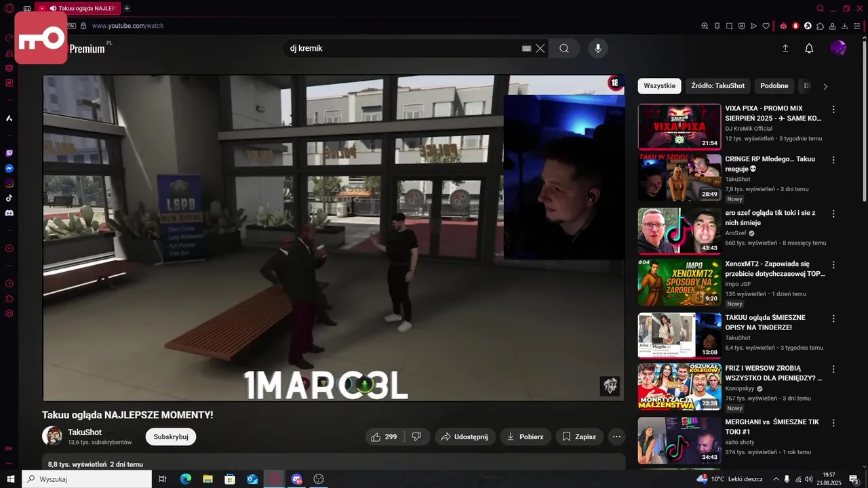The height and width of the screenshot is (488, 868).
Task: Start voice search with microphone
Action: 597,48
